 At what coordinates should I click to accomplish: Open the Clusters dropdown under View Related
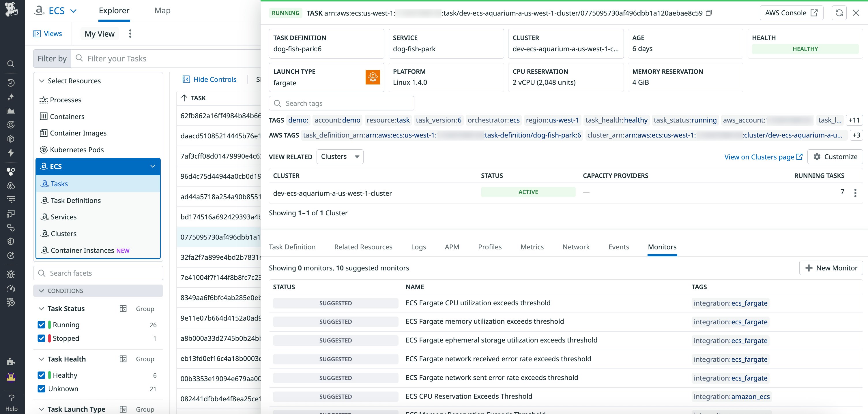pyautogui.click(x=340, y=157)
